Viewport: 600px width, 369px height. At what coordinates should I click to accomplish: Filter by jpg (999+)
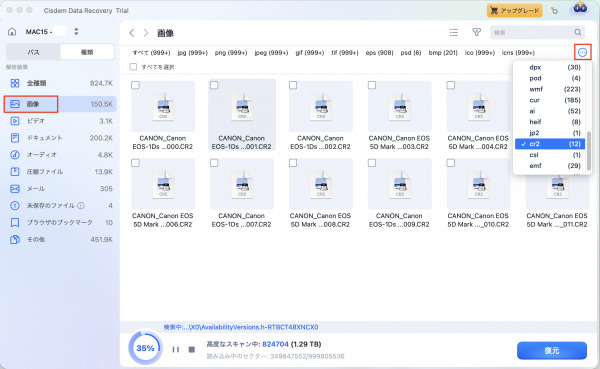pos(192,53)
